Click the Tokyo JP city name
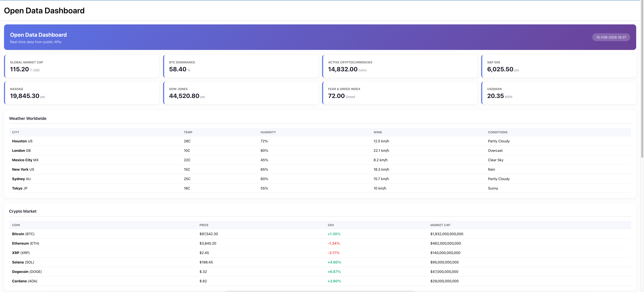The image size is (644, 292). [x=19, y=188]
